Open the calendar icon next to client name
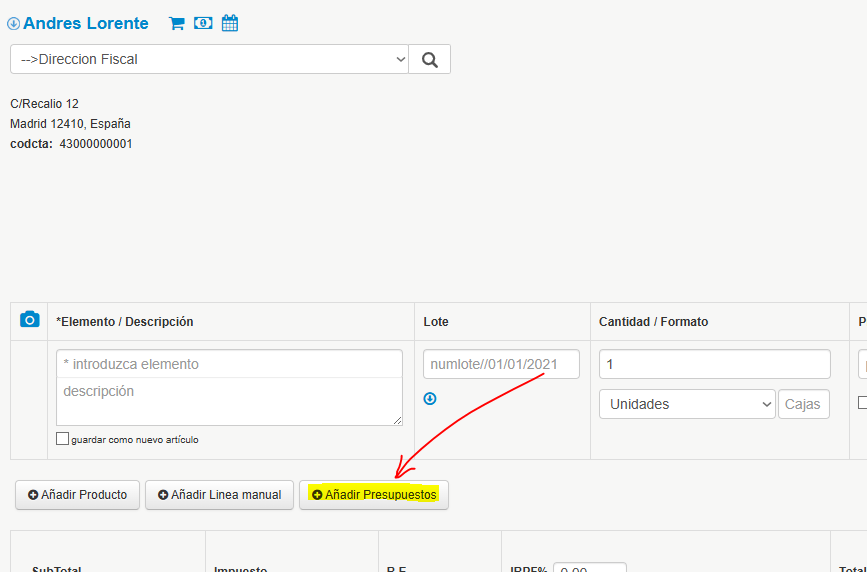Image resolution: width=867 pixels, height=572 pixels. point(230,23)
